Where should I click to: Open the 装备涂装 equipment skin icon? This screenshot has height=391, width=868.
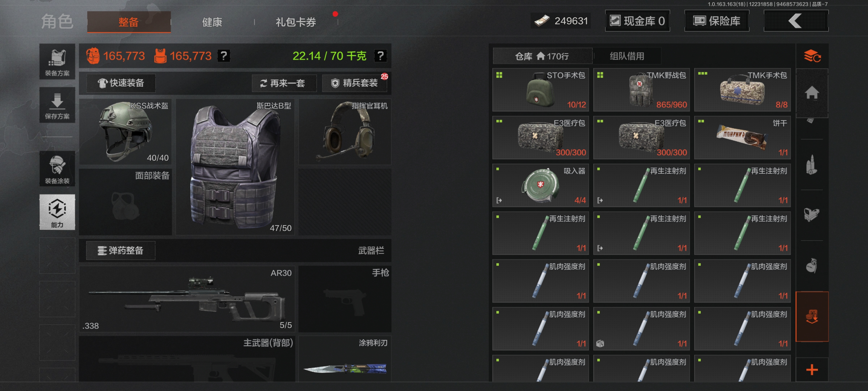click(x=57, y=169)
